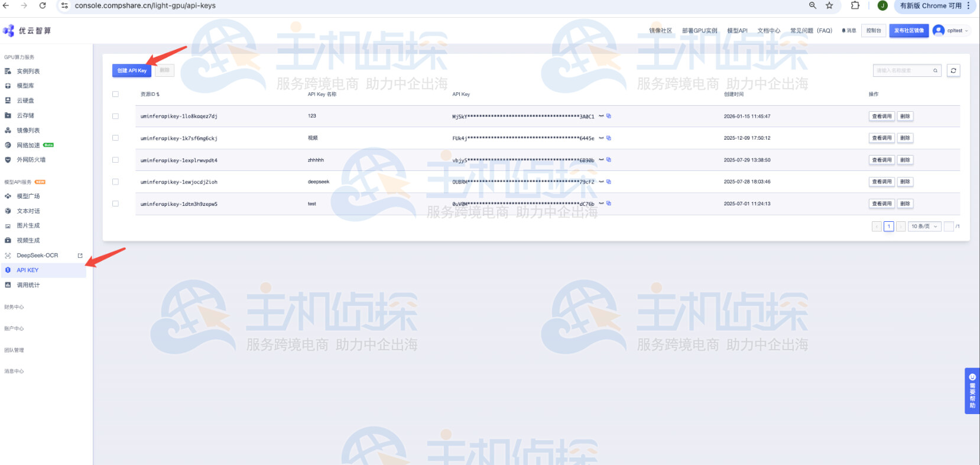
Task: Open DeepSeek-OCR external link icon
Action: [80, 256]
